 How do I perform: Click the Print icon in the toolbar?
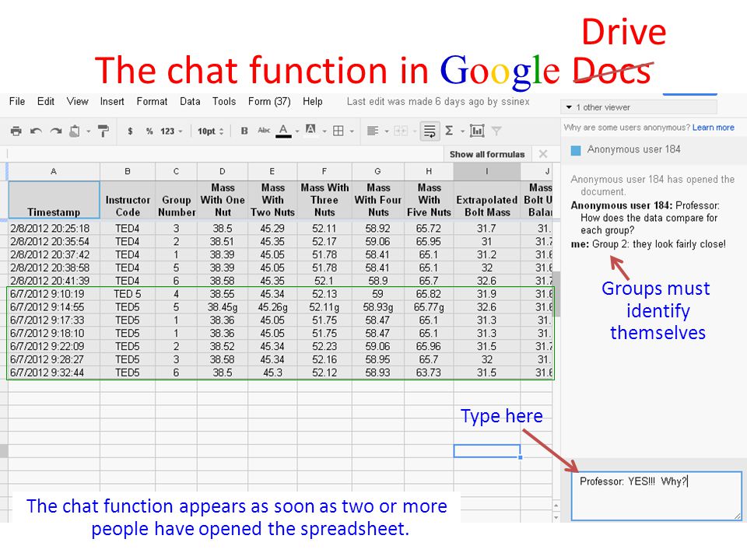(x=16, y=131)
